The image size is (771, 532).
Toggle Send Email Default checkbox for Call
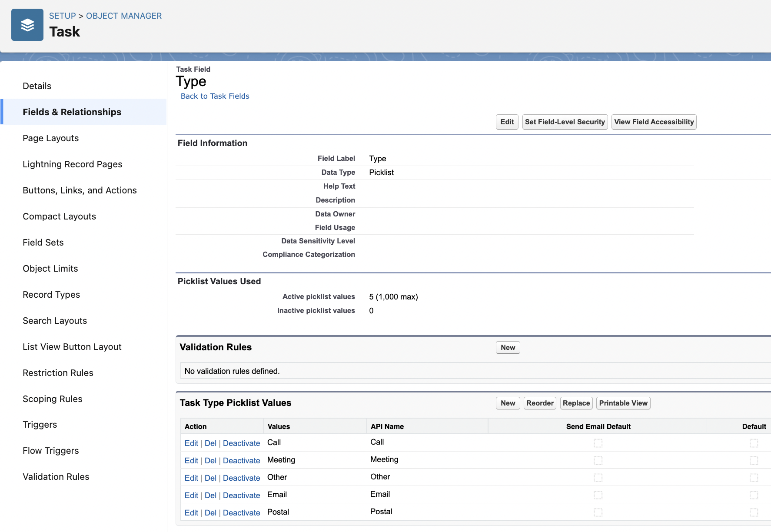[x=598, y=443]
